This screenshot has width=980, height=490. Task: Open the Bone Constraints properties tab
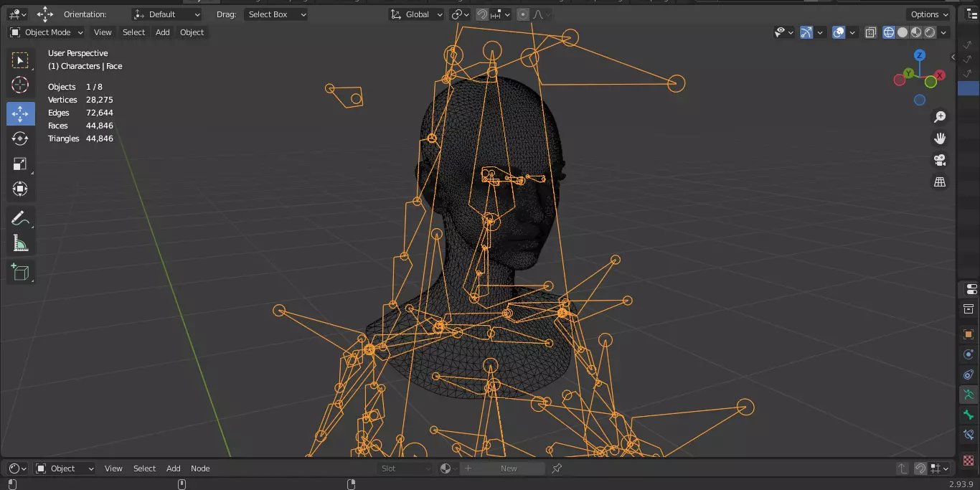click(x=969, y=435)
